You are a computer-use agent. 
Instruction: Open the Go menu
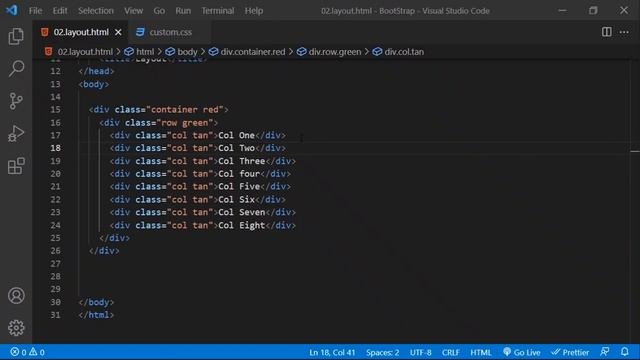[x=159, y=11]
